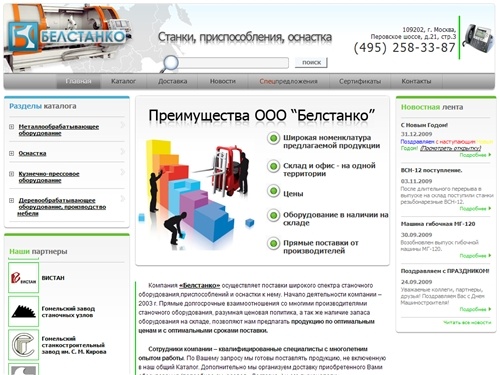Click the Гомельский завод станочных узлов name
The width and height of the screenshot is (500, 375).
68,312
